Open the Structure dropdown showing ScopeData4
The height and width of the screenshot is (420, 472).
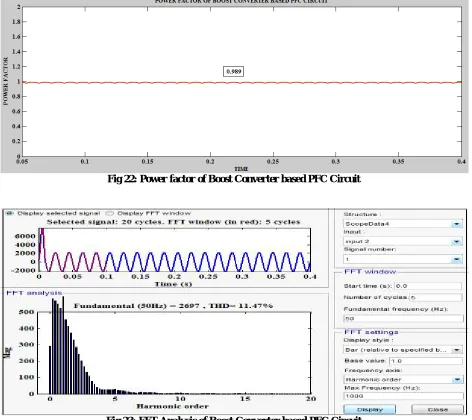pos(403,224)
